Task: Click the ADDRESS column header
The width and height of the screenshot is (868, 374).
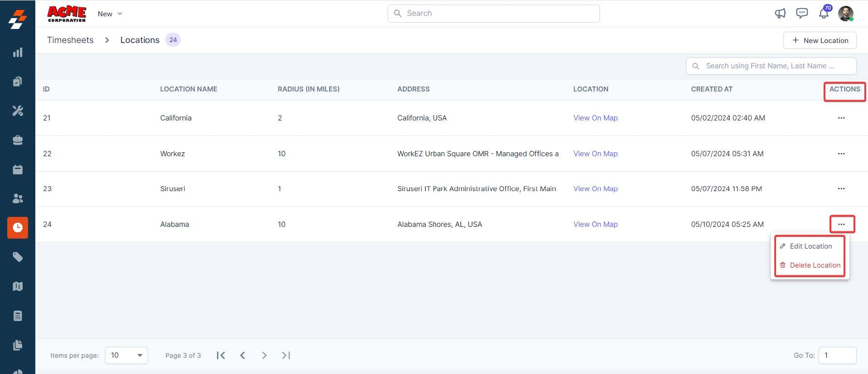Action: coord(413,89)
